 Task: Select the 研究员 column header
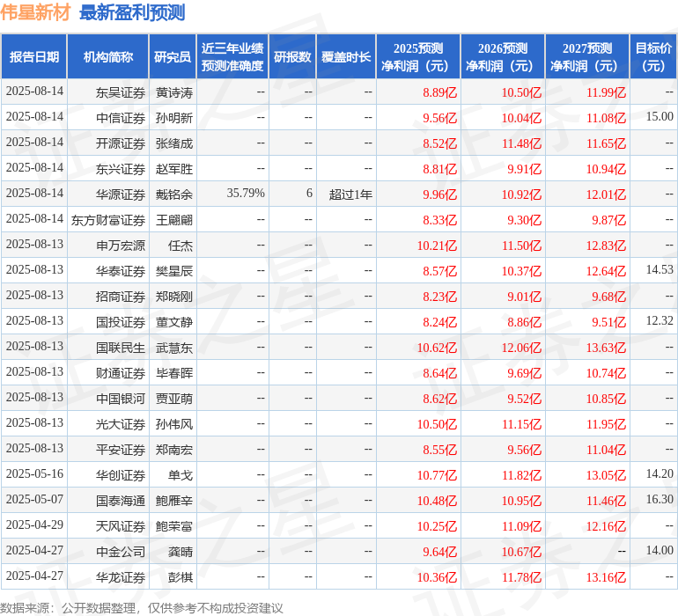[172, 57]
